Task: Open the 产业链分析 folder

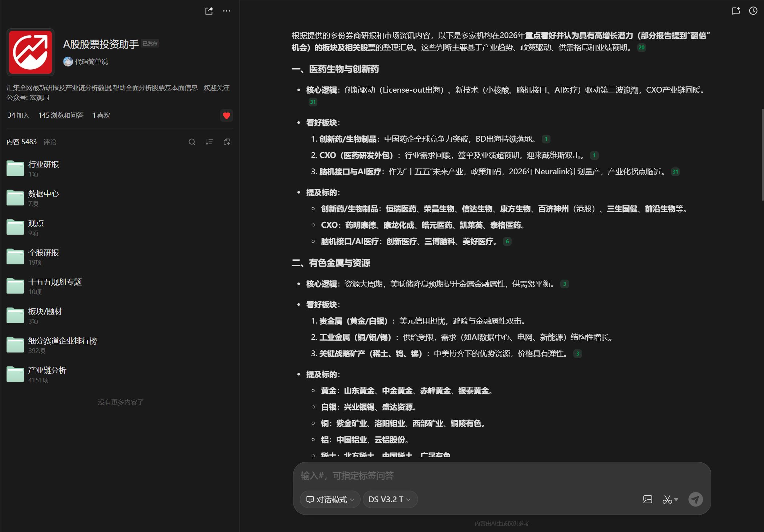Action: (46, 370)
